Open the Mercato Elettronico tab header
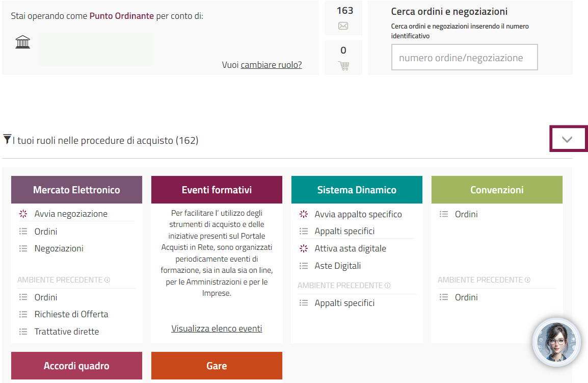Screen dimensions: 588x383 pos(76,190)
